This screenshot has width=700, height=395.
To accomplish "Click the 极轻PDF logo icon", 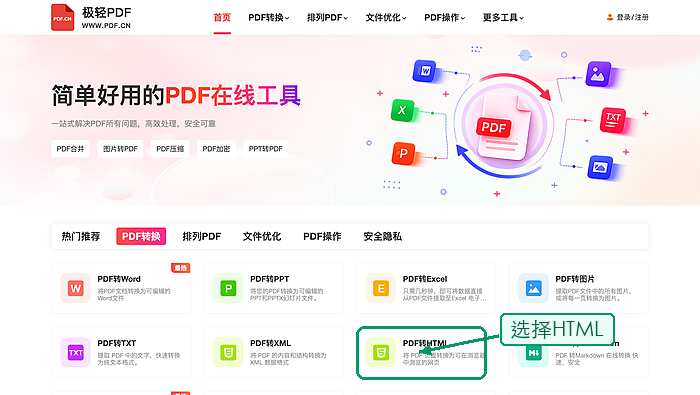I will click(x=62, y=17).
